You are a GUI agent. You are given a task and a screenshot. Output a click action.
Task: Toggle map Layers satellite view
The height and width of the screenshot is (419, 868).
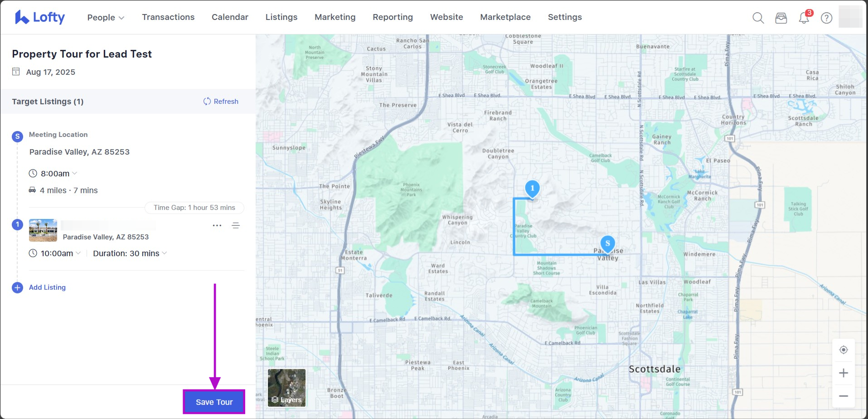[x=286, y=388]
